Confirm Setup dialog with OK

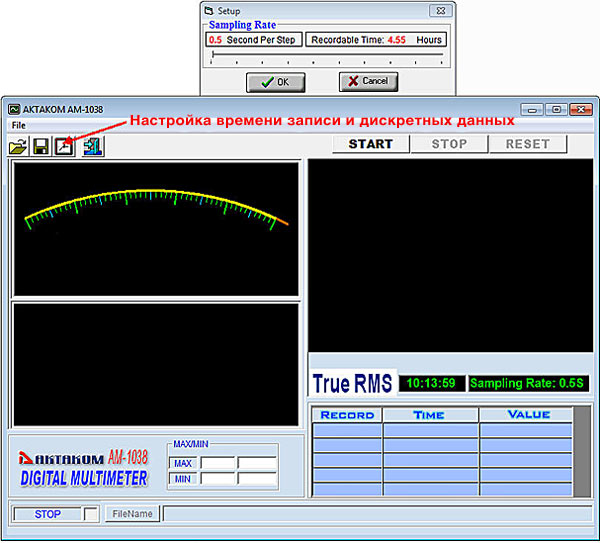(x=276, y=82)
